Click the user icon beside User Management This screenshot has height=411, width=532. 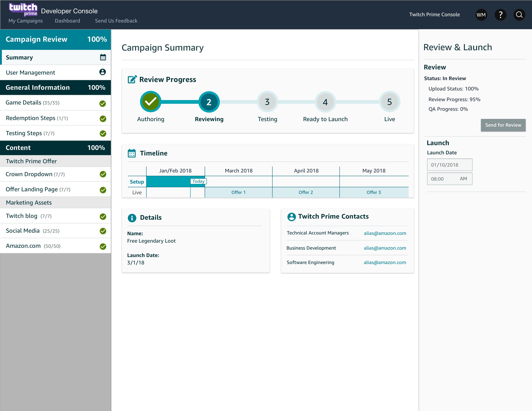pos(103,72)
